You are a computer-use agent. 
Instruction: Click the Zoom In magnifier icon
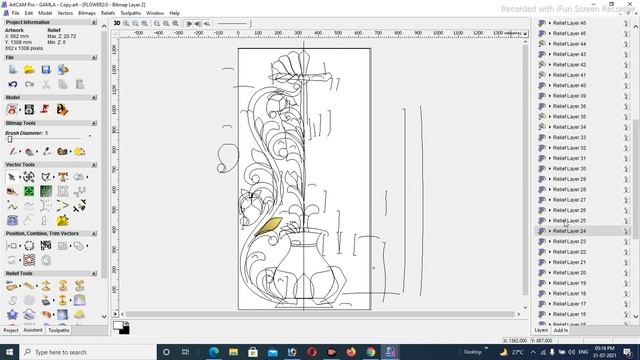[126, 24]
